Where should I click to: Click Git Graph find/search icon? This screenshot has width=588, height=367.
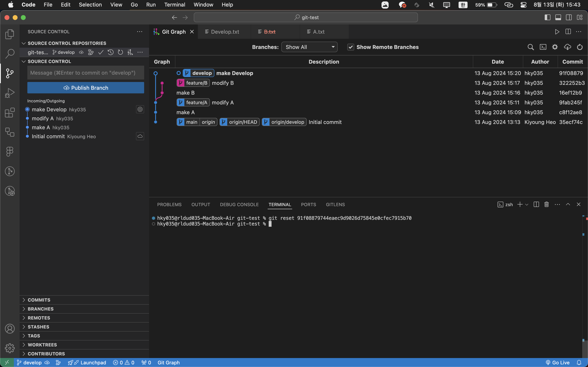click(531, 47)
